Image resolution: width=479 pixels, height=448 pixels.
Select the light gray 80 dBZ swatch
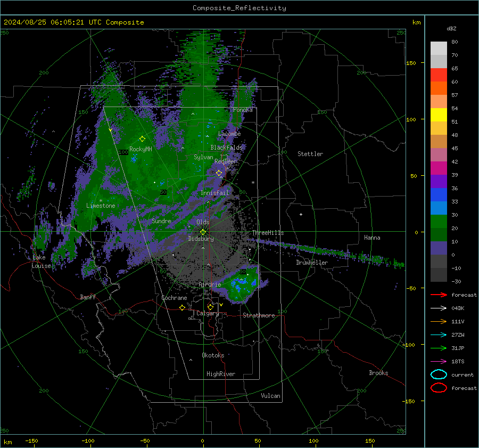[439, 48]
